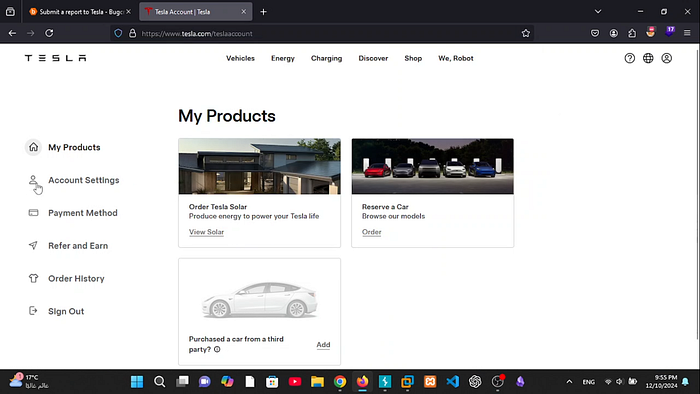
Task: Open Google Chrome from the taskbar
Action: [x=340, y=382]
